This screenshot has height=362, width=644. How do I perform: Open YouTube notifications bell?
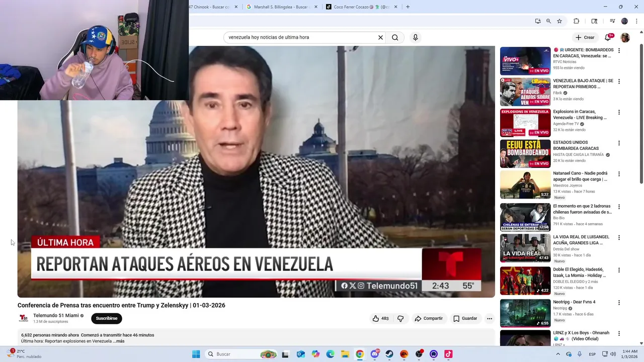pos(608,37)
